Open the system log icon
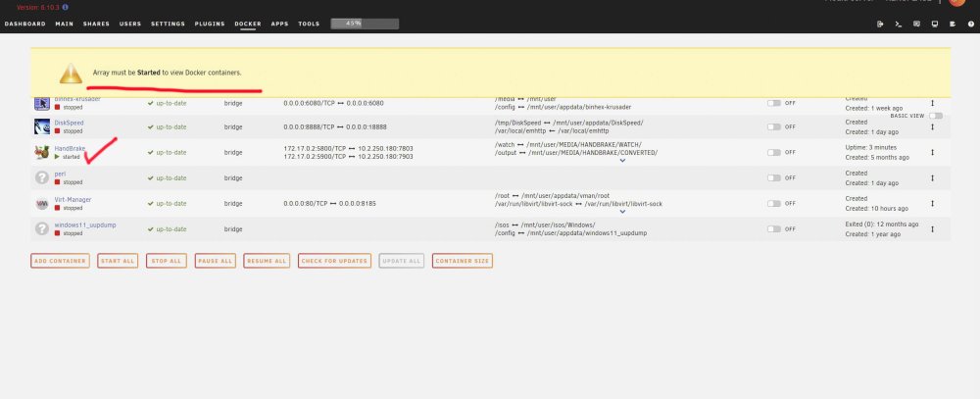Screen dimensions: 980x399 [x=953, y=24]
